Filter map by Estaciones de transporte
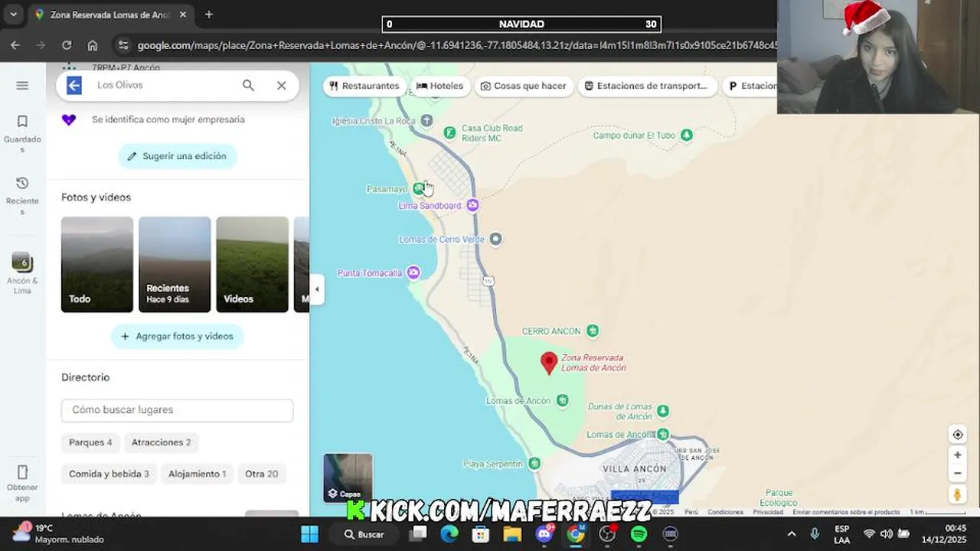 pos(648,86)
